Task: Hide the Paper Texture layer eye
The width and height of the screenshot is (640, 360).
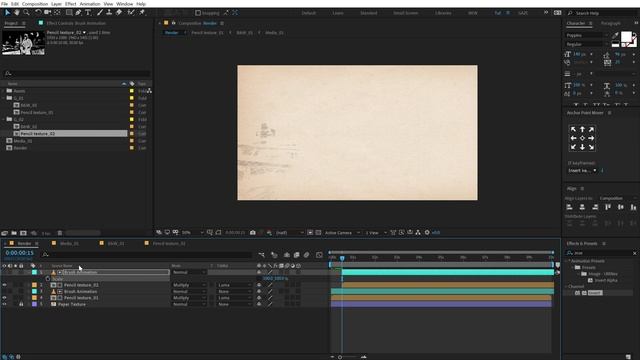Action: point(4,304)
